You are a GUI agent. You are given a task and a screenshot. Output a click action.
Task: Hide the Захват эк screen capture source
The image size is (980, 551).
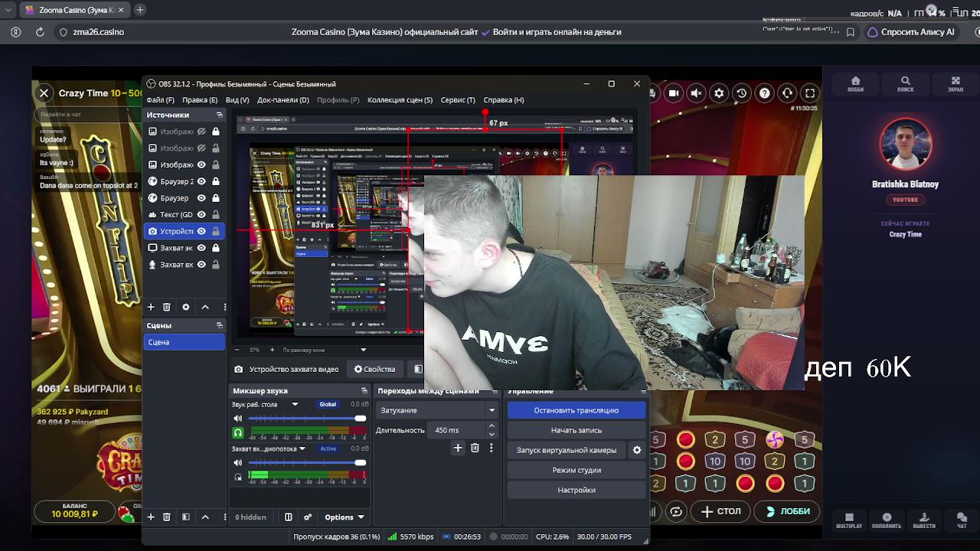pyautogui.click(x=201, y=248)
